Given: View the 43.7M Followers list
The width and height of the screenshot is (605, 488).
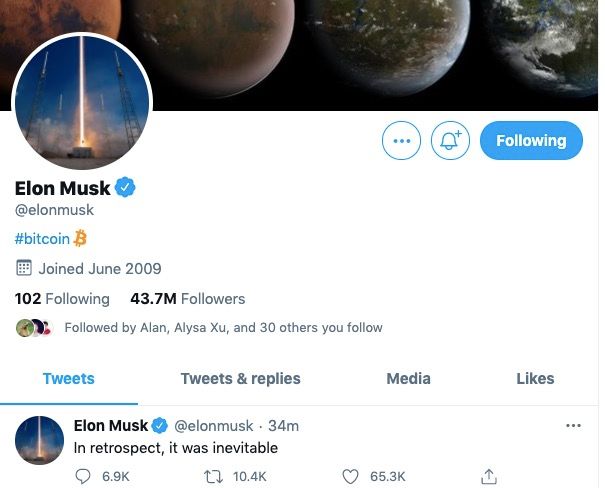Looking at the screenshot, I should click(x=187, y=299).
